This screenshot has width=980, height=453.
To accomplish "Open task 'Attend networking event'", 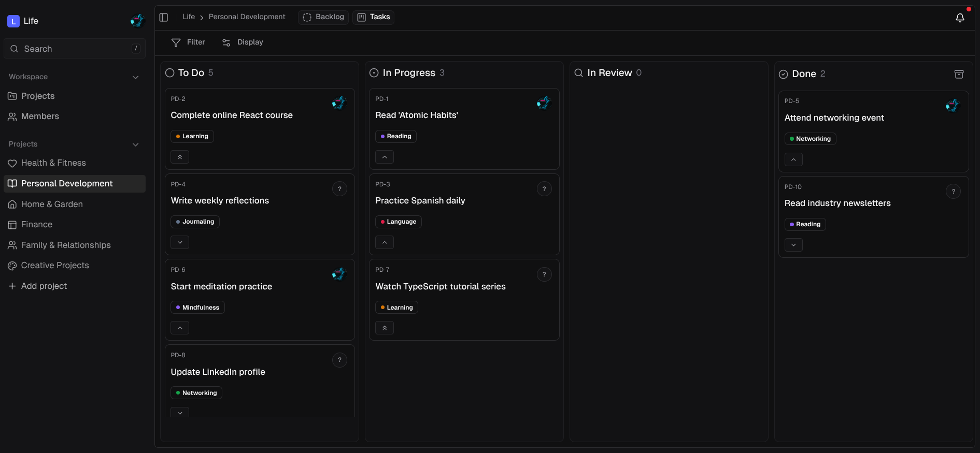I will point(834,118).
